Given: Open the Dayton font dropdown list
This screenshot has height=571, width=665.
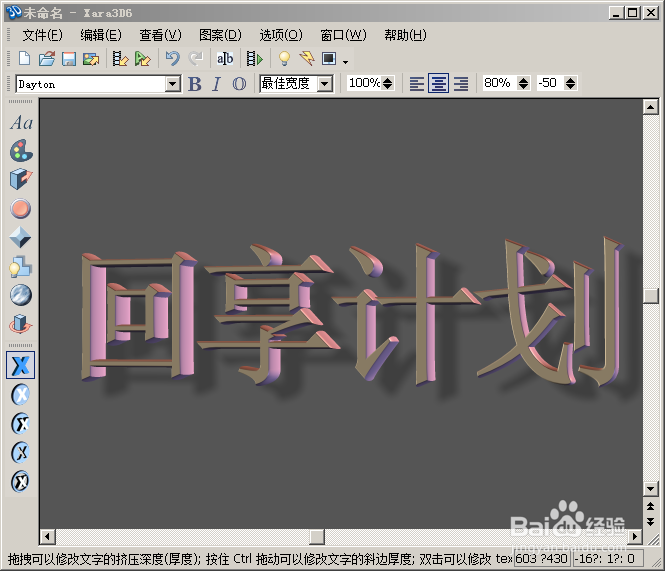Looking at the screenshot, I should pos(172,84).
